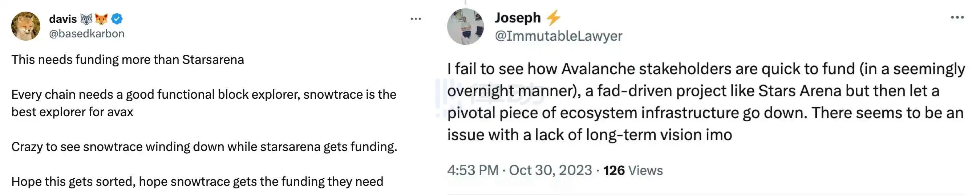Click the 4:53 PM tweet time
This screenshot has height=196, width=980.
coord(473,170)
